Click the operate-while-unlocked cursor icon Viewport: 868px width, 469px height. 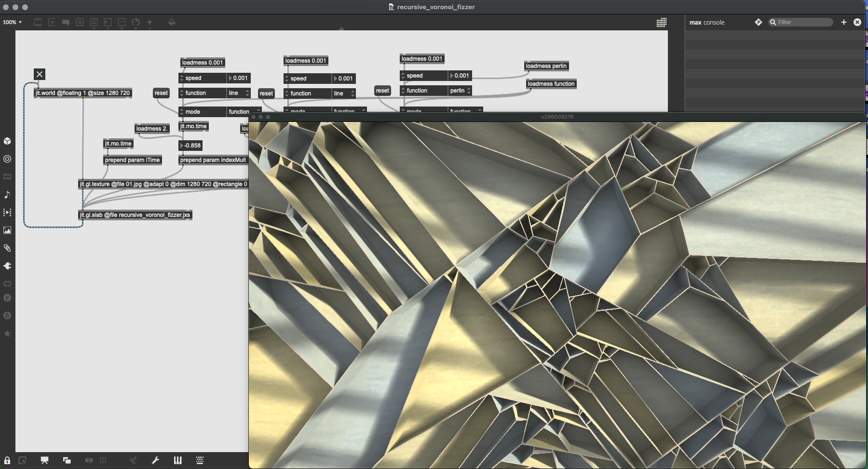coord(22,460)
